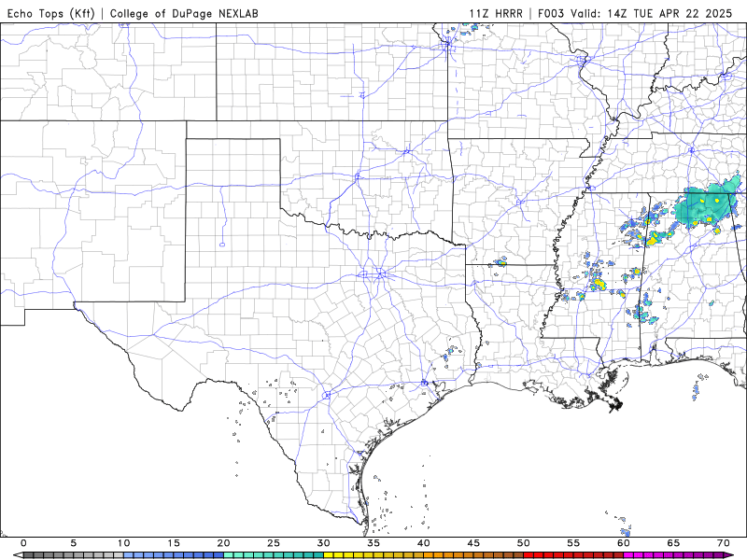Image resolution: width=747 pixels, height=560 pixels.
Task: Click the "11Z HRRR" model run label
Action: click(x=496, y=13)
